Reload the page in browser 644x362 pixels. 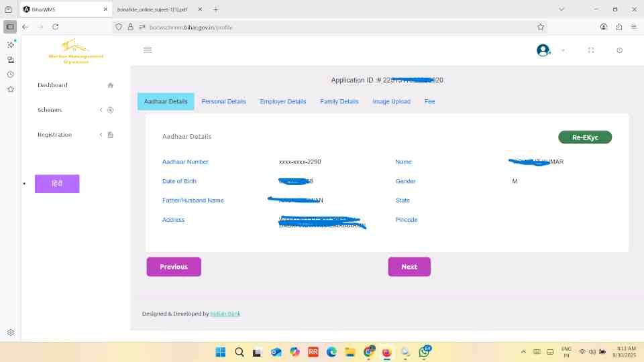click(x=56, y=27)
